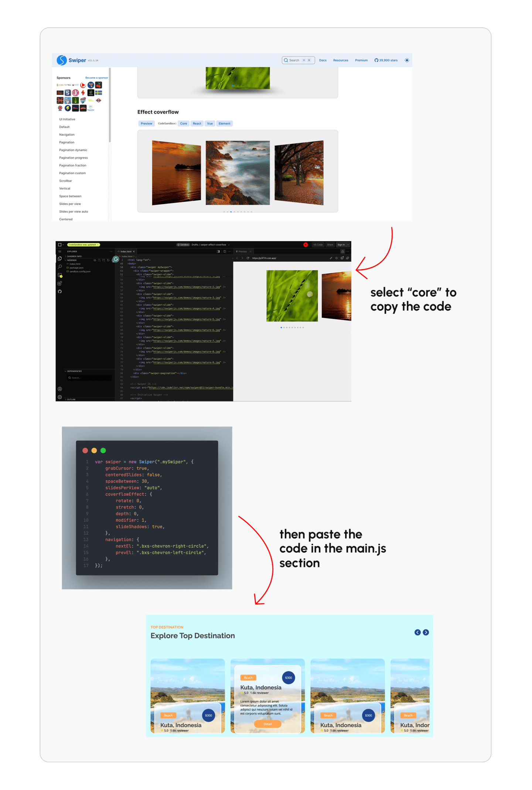Click the Grammarly G floating icon
This screenshot has height=790, width=532.
(116, 259)
